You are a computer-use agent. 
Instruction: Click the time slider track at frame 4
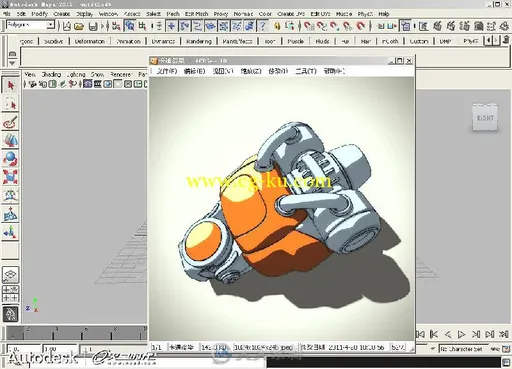tap(53, 333)
